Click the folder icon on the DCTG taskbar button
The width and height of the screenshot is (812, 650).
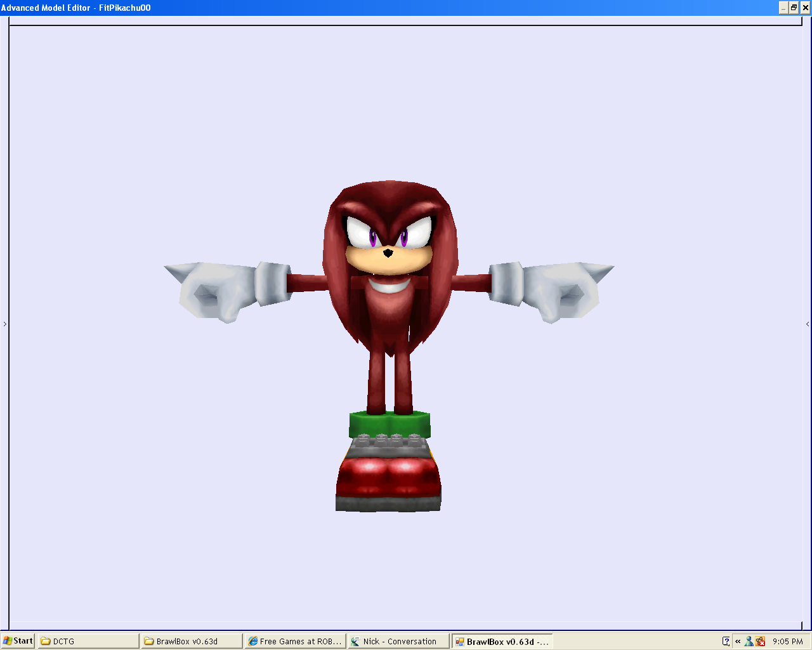pyautogui.click(x=44, y=641)
